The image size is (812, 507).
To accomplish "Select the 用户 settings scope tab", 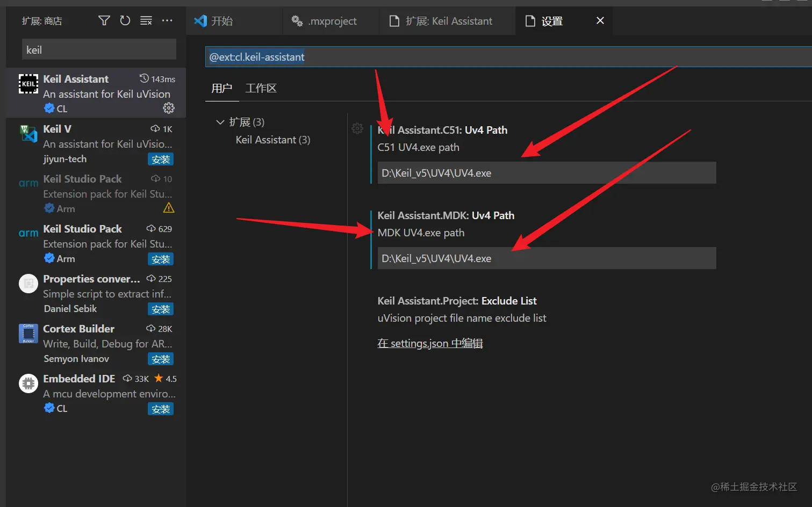I will pyautogui.click(x=222, y=88).
